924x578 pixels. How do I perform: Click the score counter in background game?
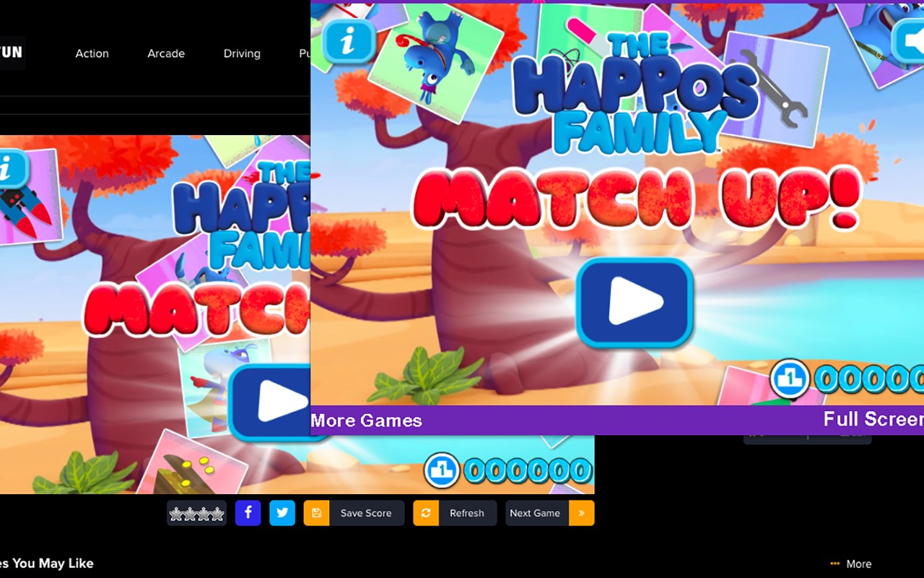(528, 471)
